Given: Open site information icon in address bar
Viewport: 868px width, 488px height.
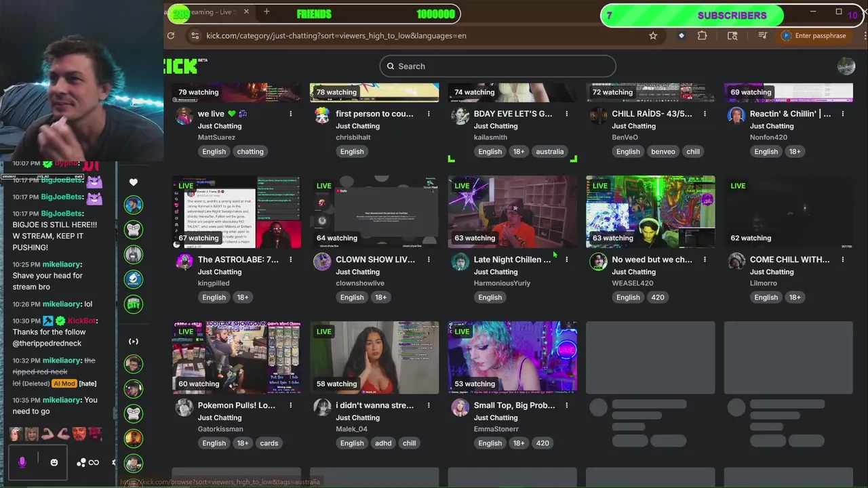Looking at the screenshot, I should point(195,36).
